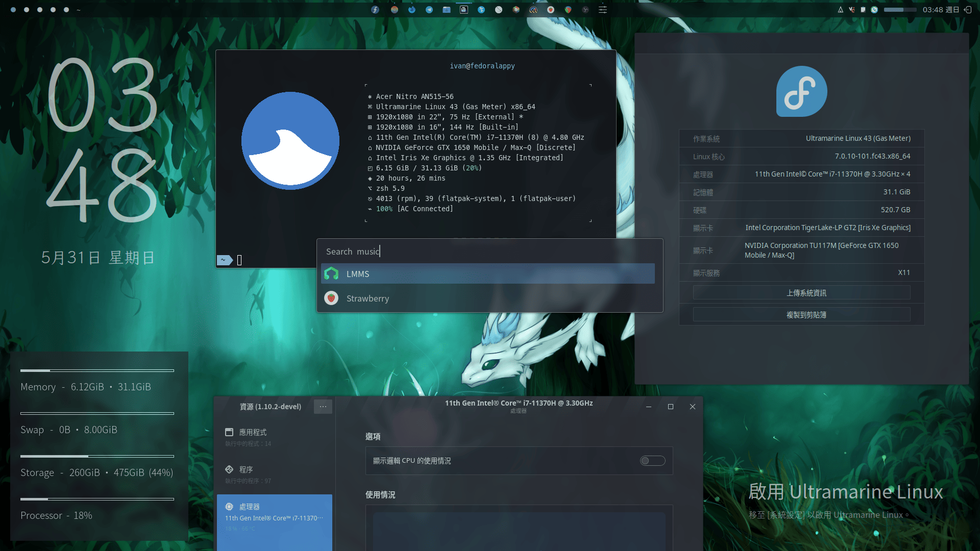Click the 上傳系統資訊 button
The image size is (980, 551).
(802, 293)
